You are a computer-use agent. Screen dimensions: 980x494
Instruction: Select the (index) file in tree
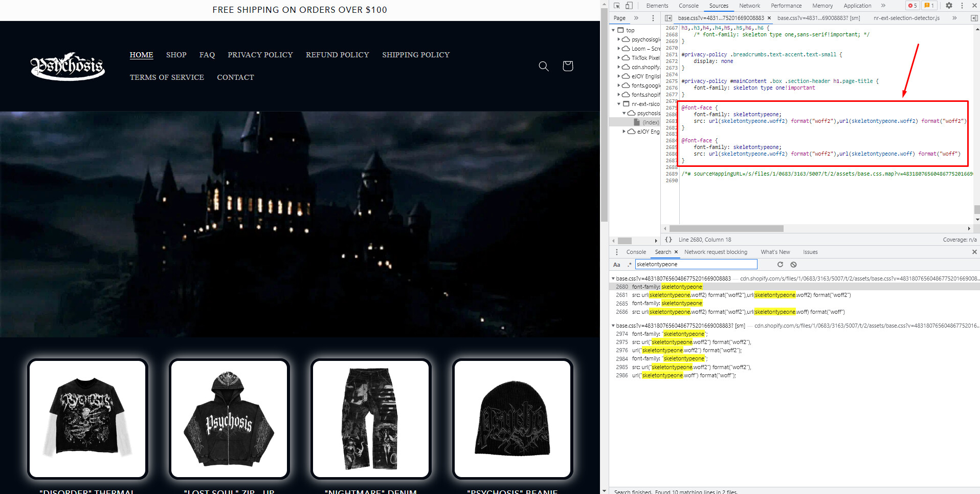[647, 122]
